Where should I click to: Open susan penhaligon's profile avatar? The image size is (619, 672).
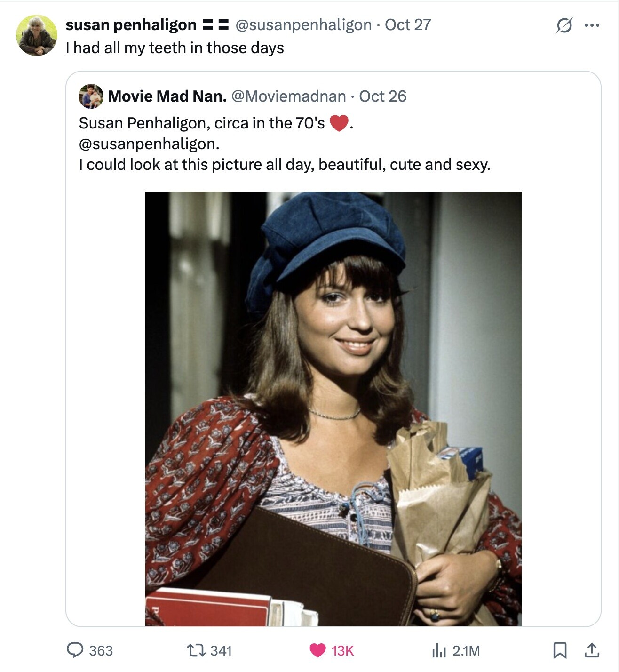pos(37,36)
